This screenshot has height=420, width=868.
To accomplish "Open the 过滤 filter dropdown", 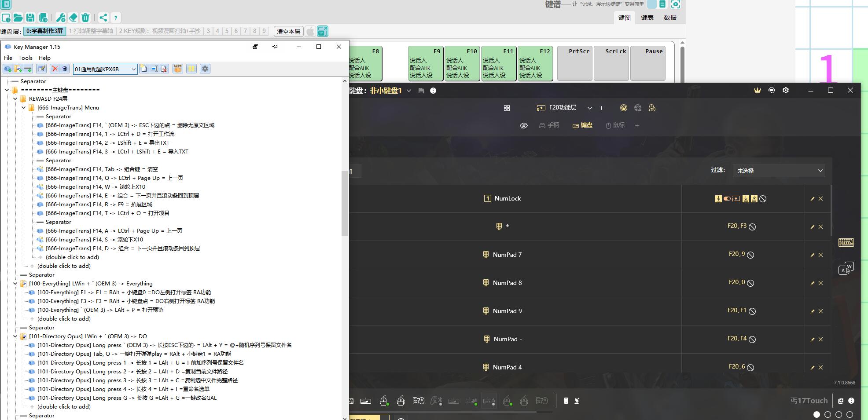I will click(x=778, y=171).
